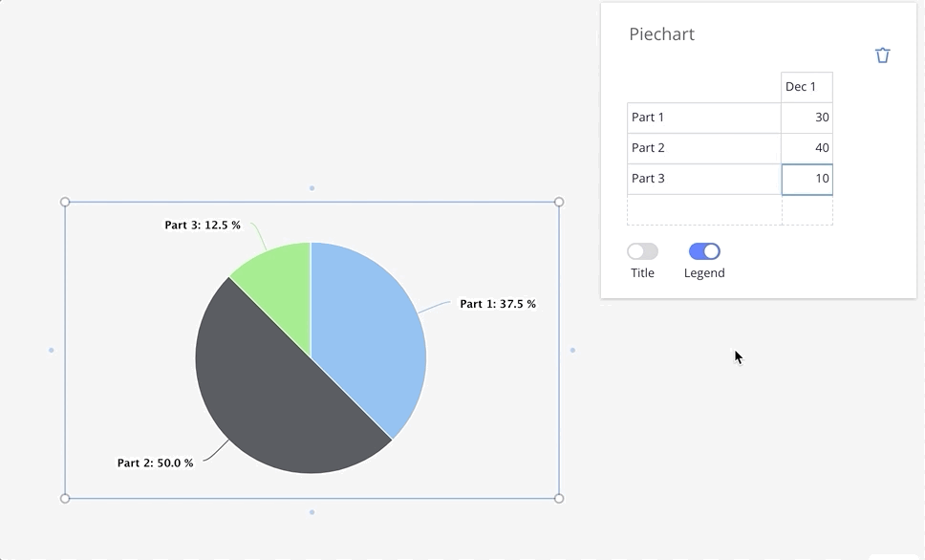Select the Part 2 label cell
The image size is (925, 560).
pyautogui.click(x=703, y=148)
